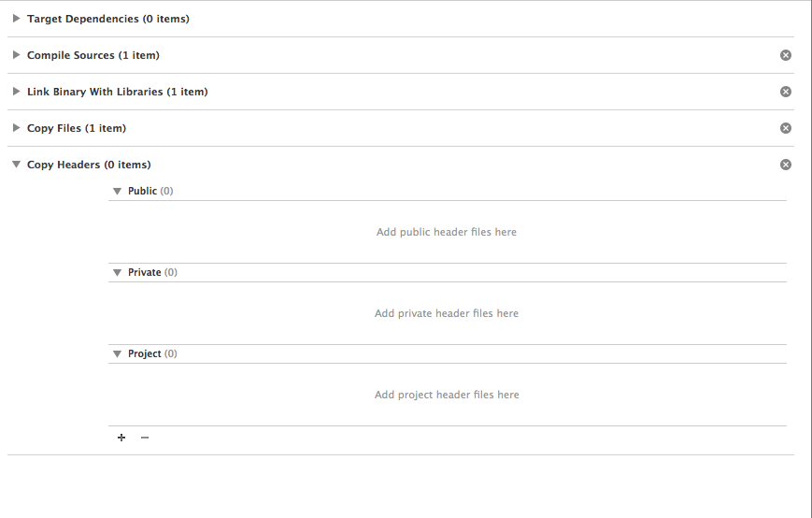The image size is (812, 518).
Task: Remove the Copy Headers phase
Action: pos(786,165)
